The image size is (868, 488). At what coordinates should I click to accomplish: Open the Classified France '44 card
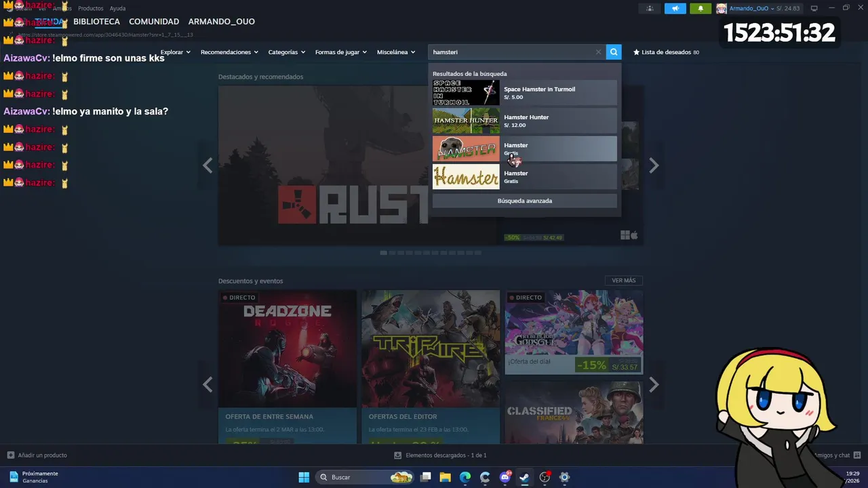[574, 412]
